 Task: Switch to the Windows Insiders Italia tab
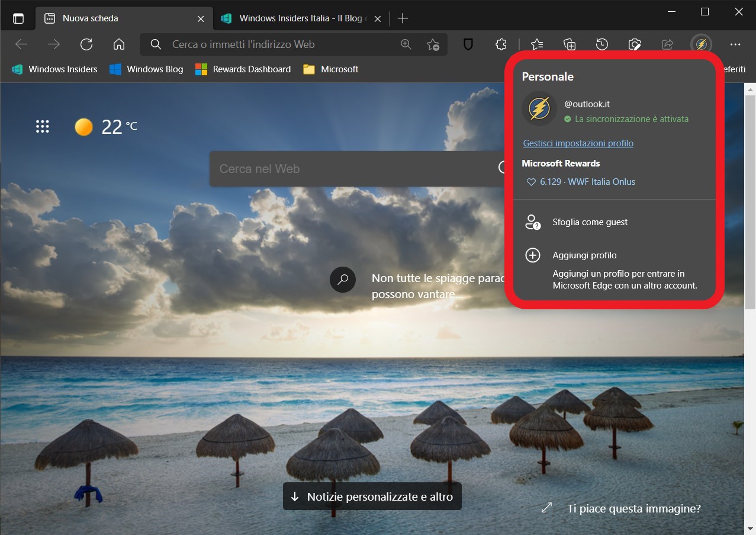(x=300, y=18)
